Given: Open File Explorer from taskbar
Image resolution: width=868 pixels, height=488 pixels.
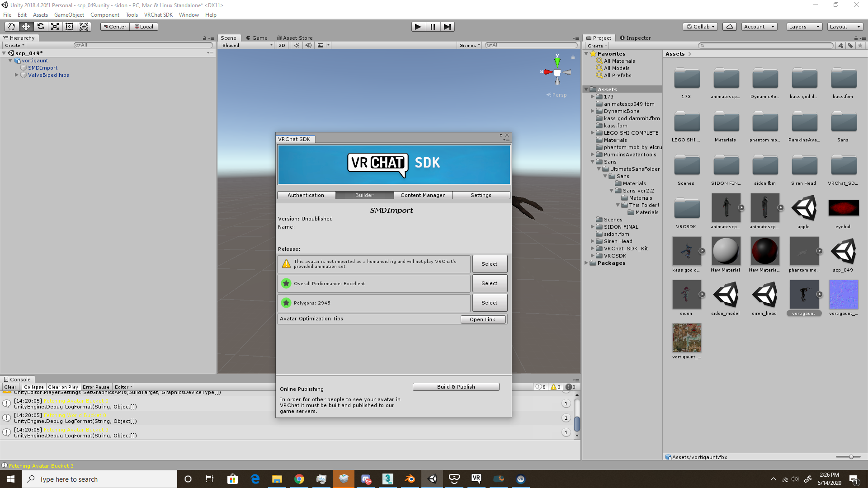Looking at the screenshot, I should [x=277, y=479].
